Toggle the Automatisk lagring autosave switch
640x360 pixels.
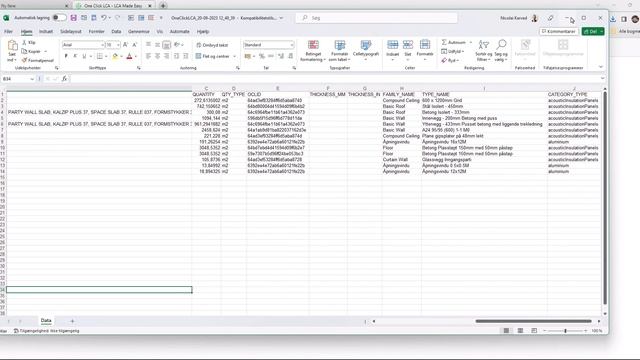[x=60, y=18]
